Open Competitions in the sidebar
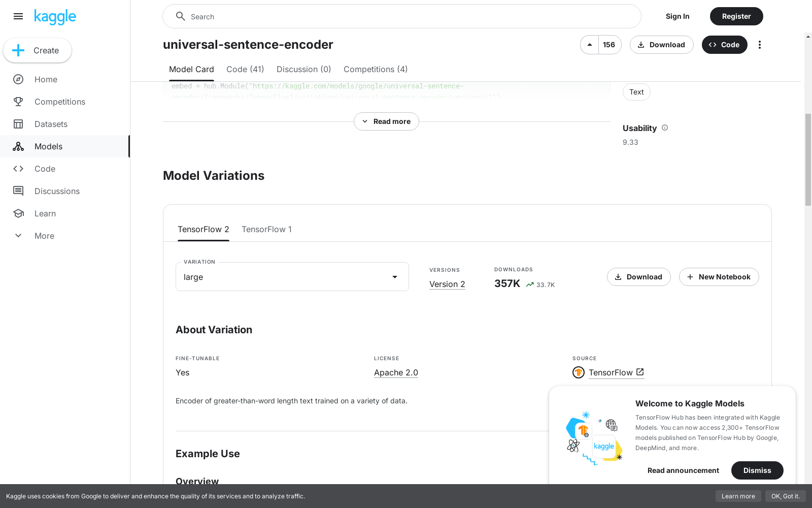 click(x=65, y=102)
